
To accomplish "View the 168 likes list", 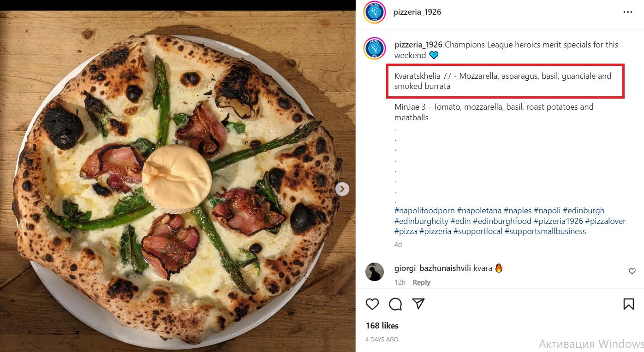I will point(382,326).
